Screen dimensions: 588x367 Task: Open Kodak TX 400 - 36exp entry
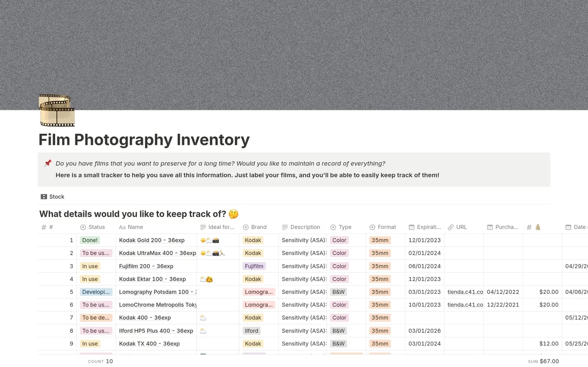tap(149, 344)
